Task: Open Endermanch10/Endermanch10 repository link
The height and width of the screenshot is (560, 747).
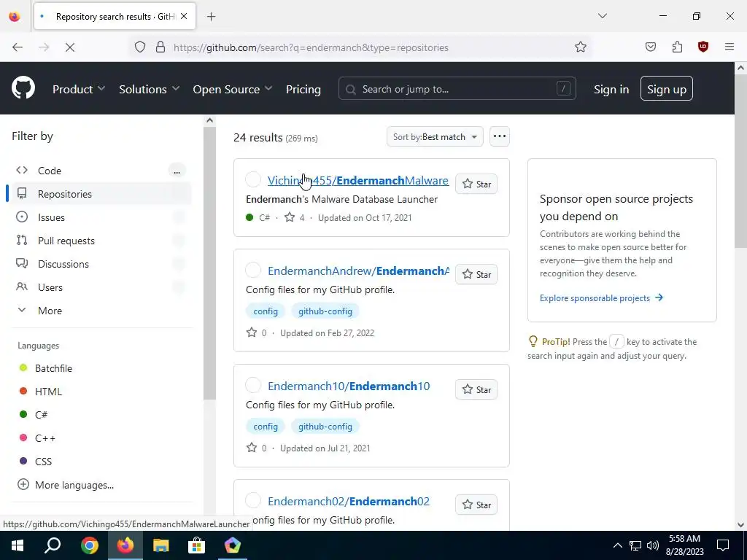Action: [349, 386]
